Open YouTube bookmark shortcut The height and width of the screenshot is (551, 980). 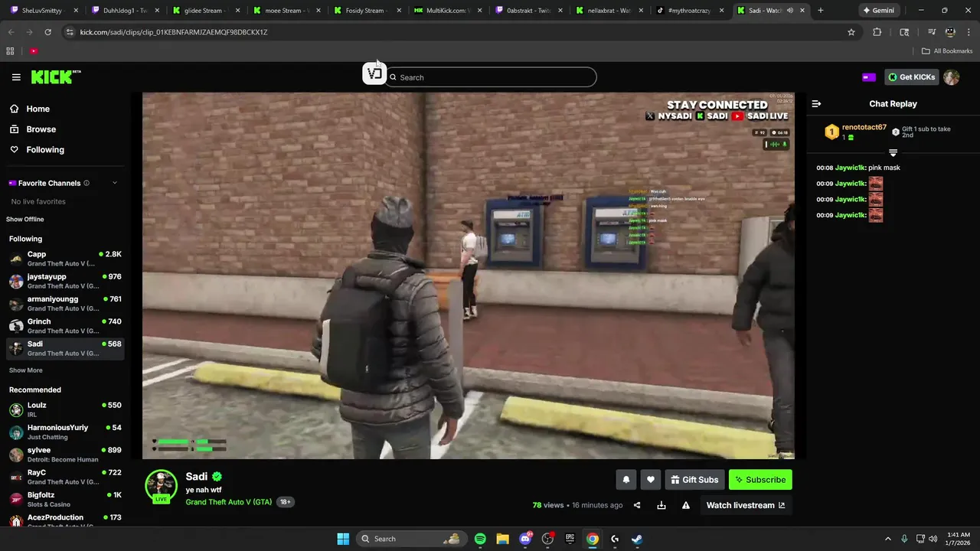coord(34,51)
